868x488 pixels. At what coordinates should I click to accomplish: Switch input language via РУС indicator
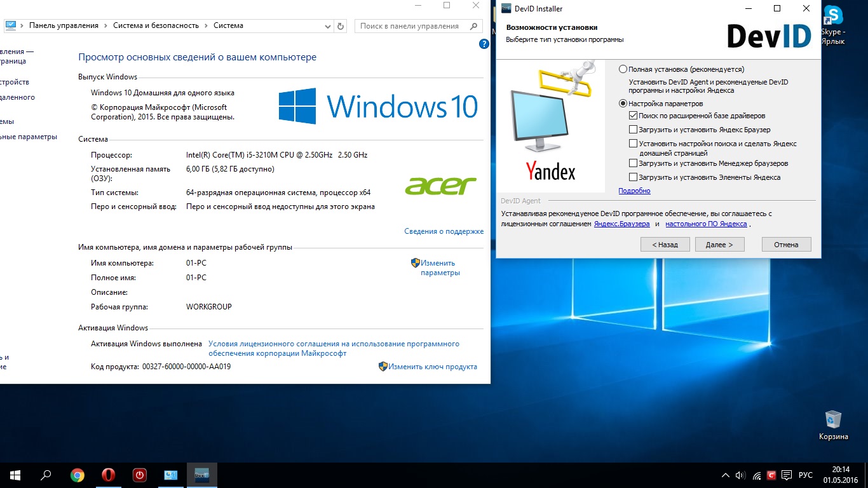806,475
